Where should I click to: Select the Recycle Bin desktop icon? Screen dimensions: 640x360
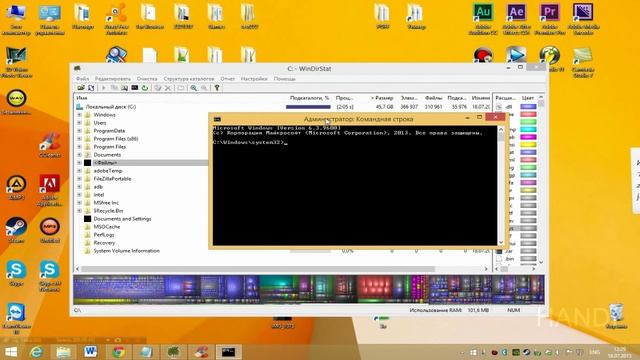click(x=616, y=316)
